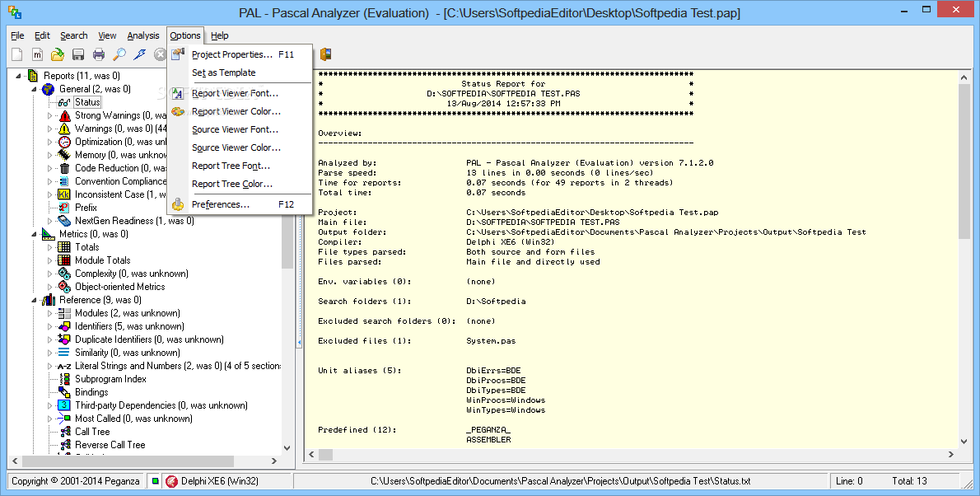Select the Module Totals tree item
Screen dimensions: 980x496
pos(102,260)
